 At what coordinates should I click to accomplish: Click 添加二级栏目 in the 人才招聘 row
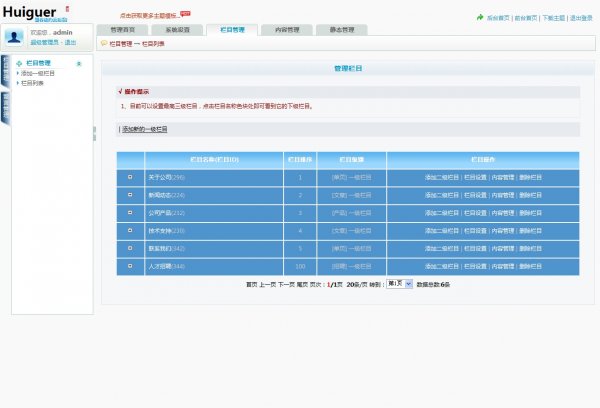coord(442,266)
